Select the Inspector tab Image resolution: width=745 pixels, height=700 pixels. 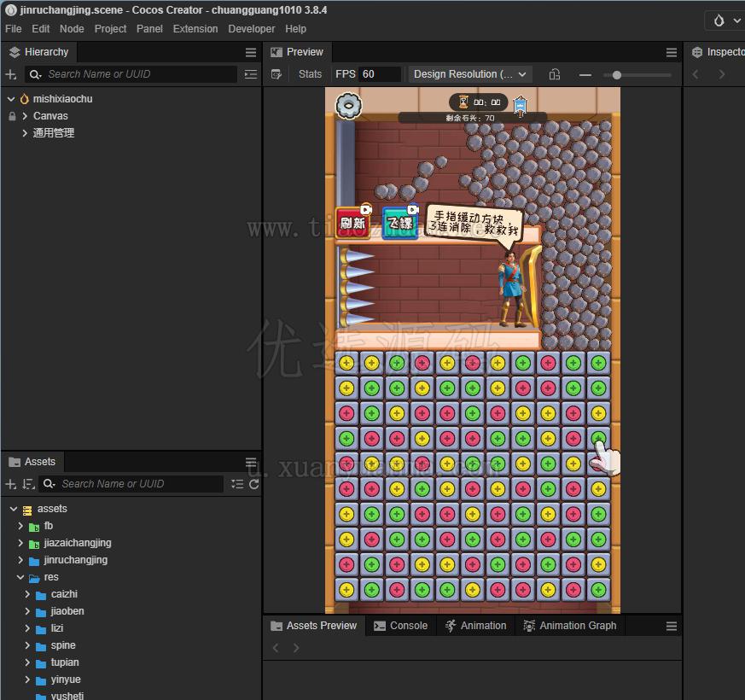pos(717,52)
